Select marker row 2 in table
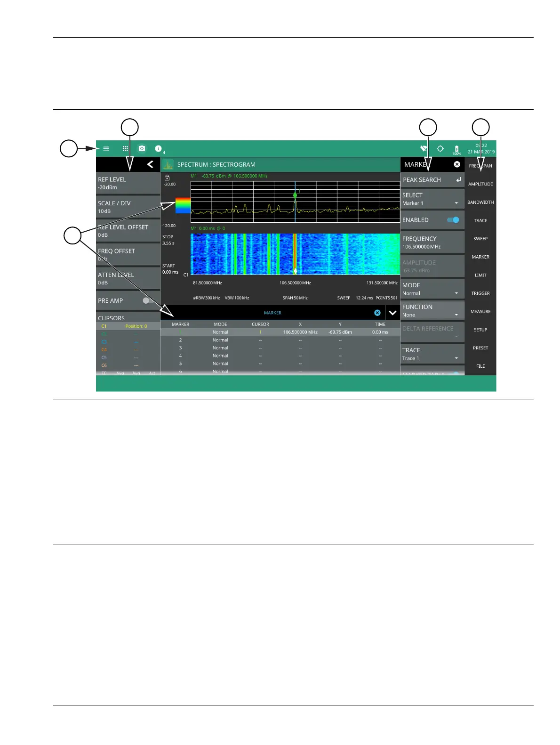 [x=280, y=340]
